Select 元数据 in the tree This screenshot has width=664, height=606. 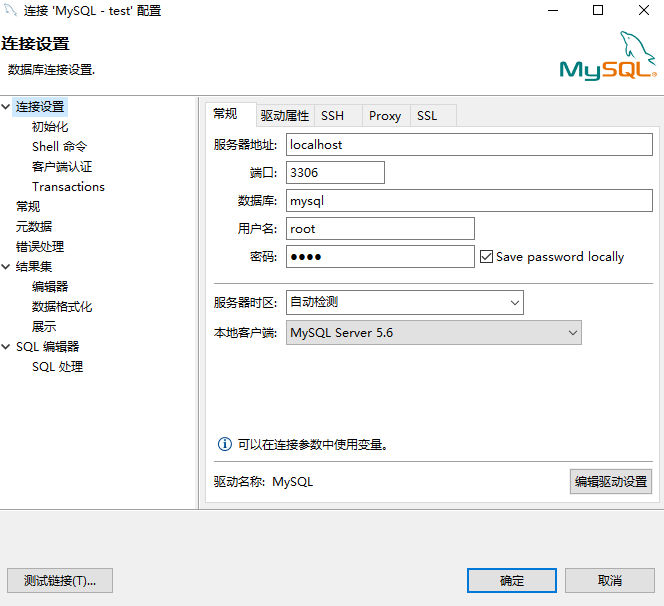pyautogui.click(x=34, y=227)
